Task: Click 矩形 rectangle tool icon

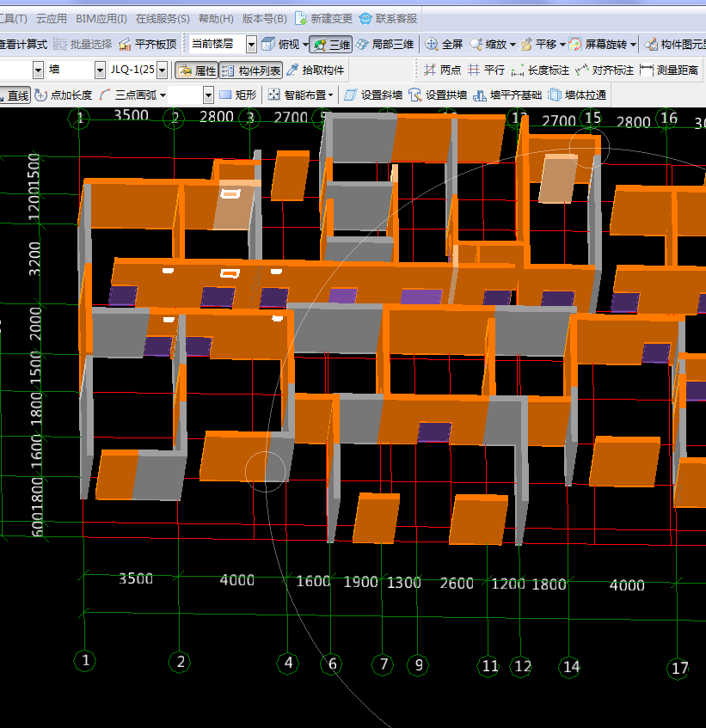Action: pos(225,95)
